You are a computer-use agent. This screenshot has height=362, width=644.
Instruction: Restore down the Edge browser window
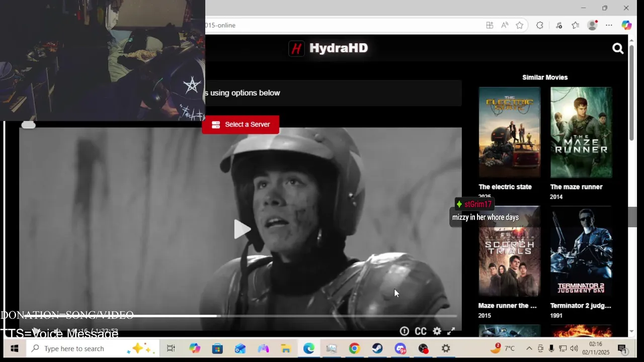(x=605, y=8)
